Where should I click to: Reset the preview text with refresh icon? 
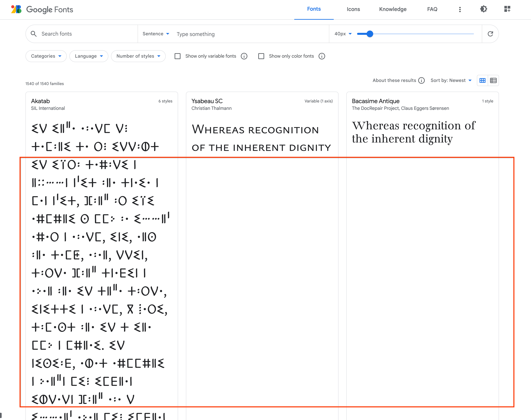pos(490,34)
